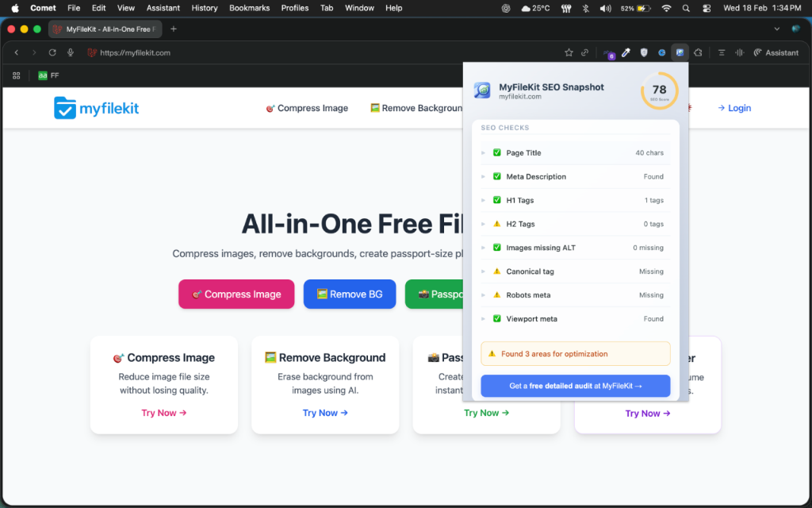Screen dimensions: 812x508
Task: Open the puzzle-piece extensions menu
Action: pos(698,52)
